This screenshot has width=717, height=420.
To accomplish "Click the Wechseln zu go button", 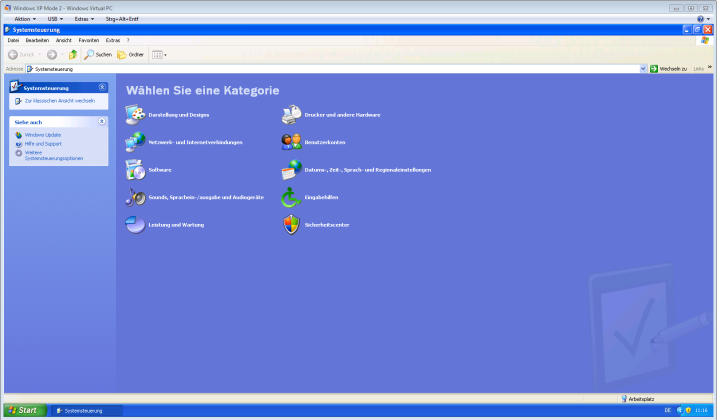I will tap(669, 69).
